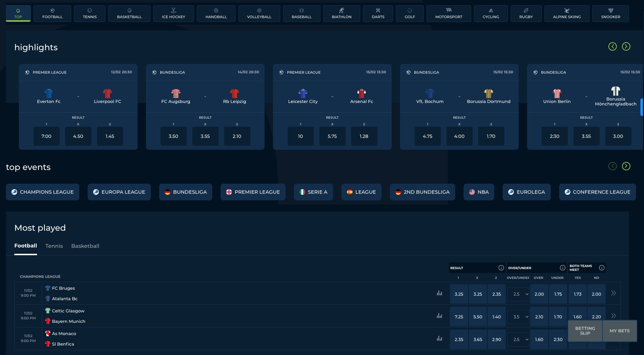
Task: Open the Result column info tooltip
Action: pyautogui.click(x=502, y=268)
